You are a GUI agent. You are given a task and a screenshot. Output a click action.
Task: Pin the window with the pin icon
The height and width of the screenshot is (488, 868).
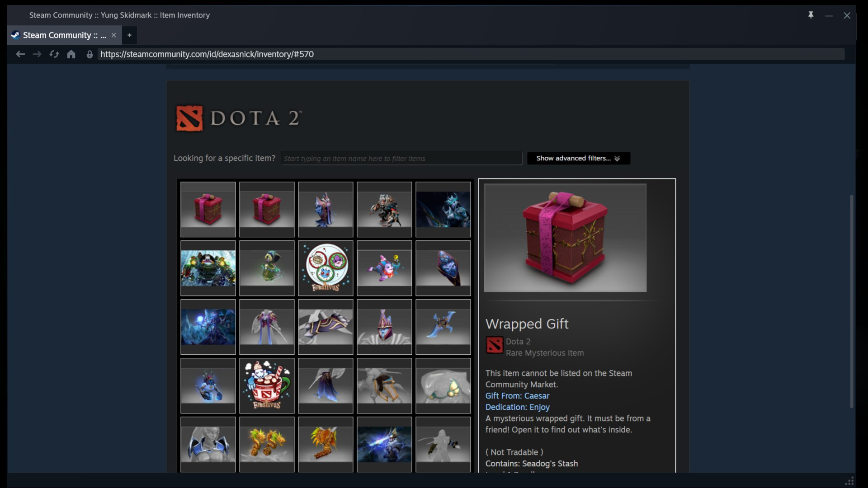811,15
